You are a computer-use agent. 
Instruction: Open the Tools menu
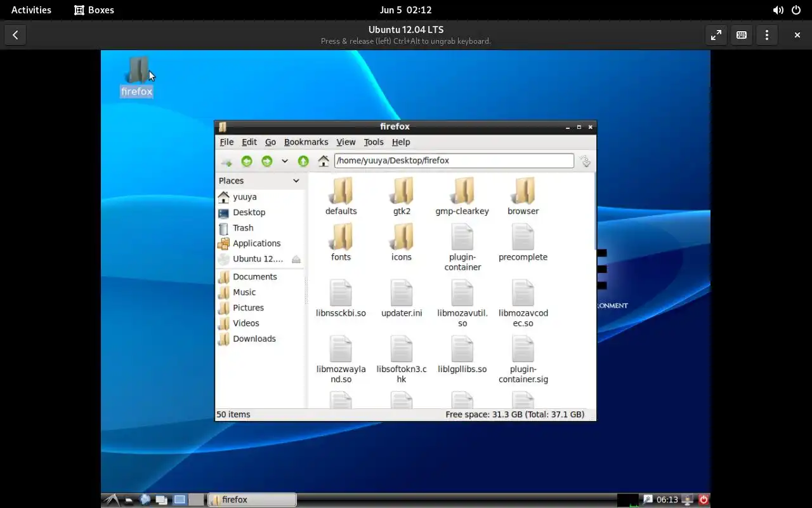tap(374, 142)
